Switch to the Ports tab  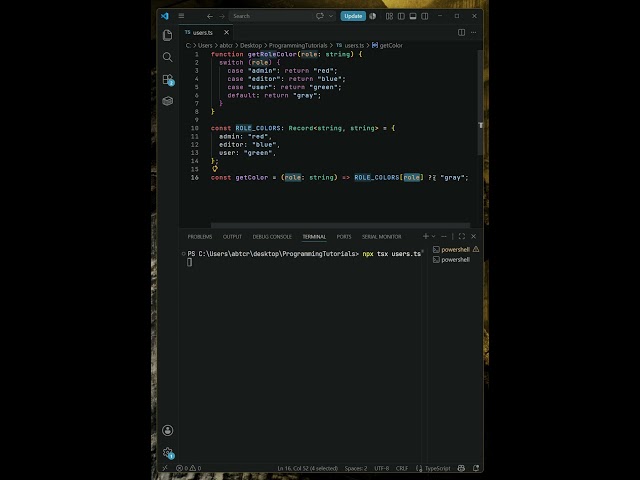(344, 237)
